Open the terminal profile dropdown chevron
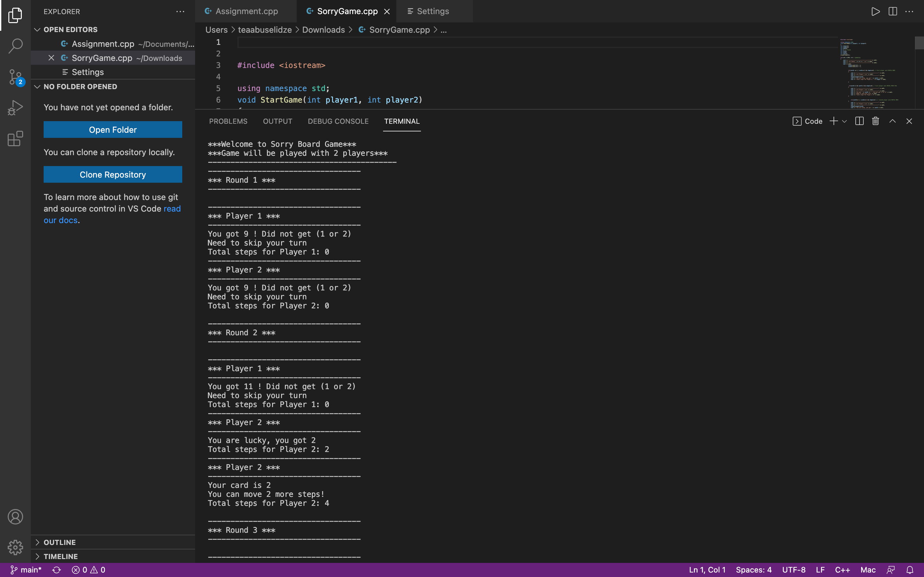This screenshot has width=924, height=577. pos(844,121)
